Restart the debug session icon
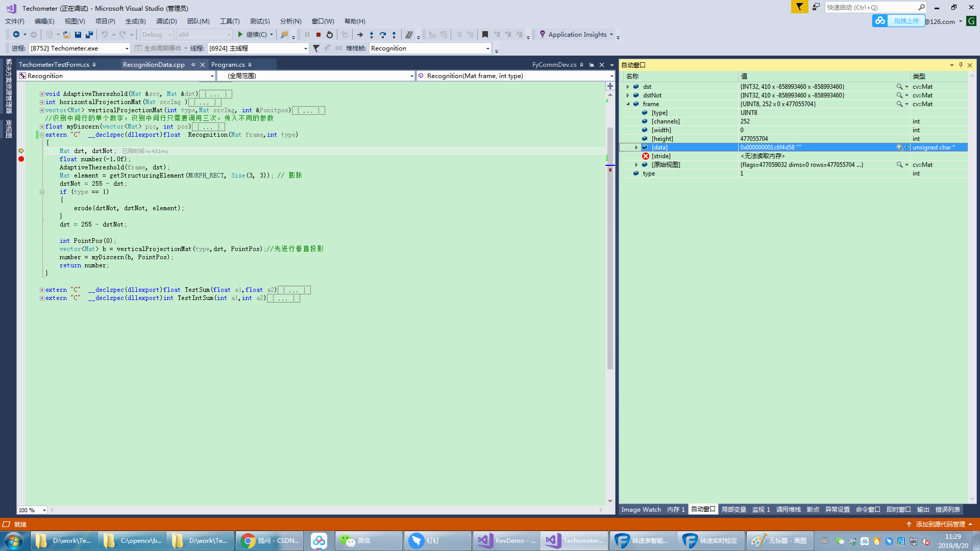 click(x=330, y=35)
